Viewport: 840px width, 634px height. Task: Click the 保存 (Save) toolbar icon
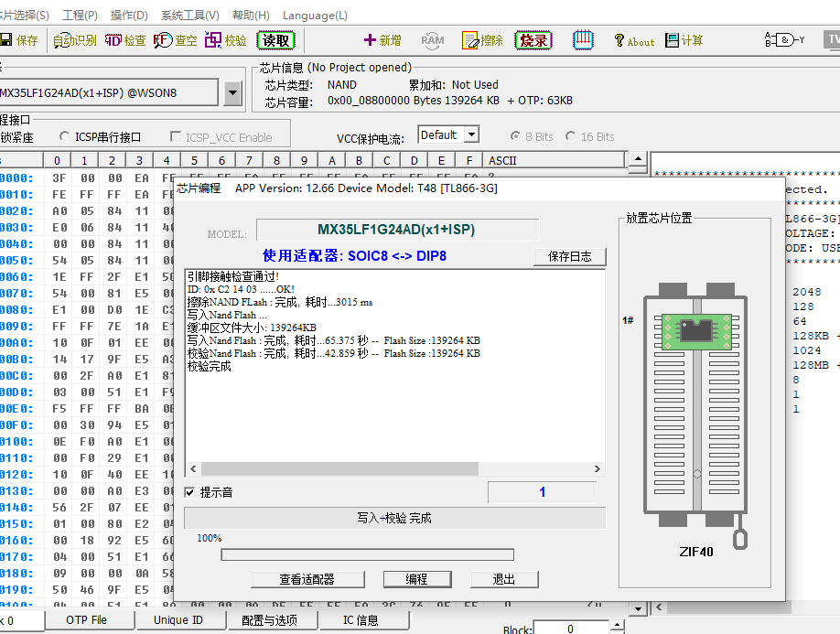point(19,40)
